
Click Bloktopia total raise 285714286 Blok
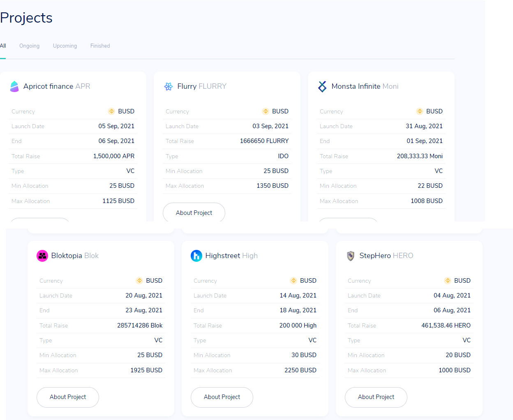coord(140,325)
